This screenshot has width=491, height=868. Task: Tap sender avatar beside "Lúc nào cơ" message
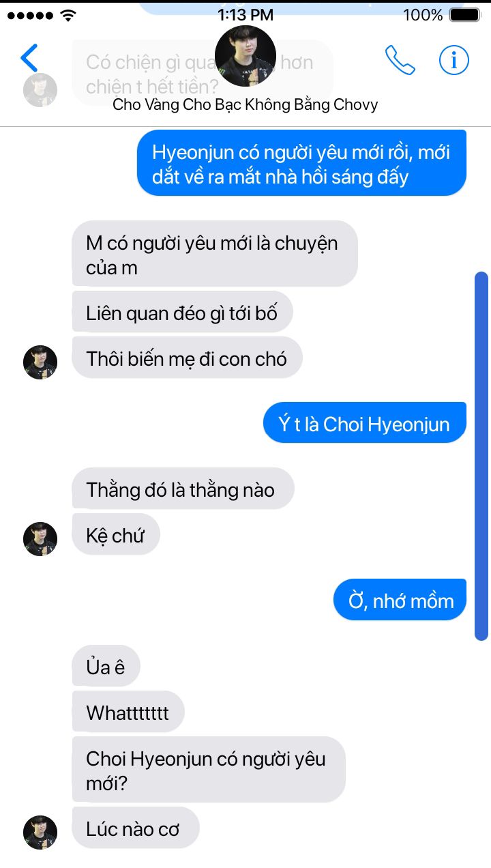coord(40,833)
